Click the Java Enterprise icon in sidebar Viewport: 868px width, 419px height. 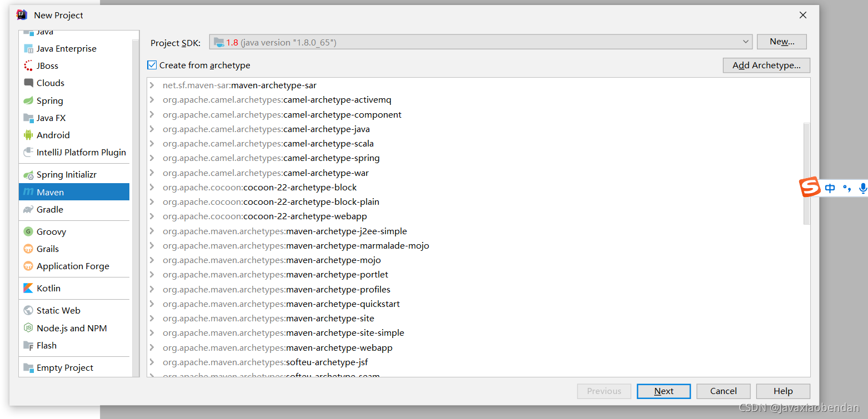[28, 49]
